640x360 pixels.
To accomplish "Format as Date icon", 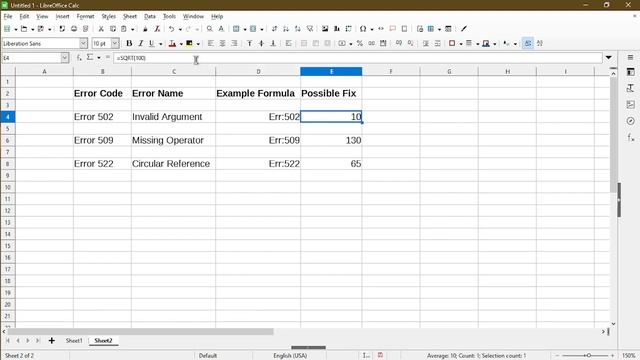I will click(383, 43).
